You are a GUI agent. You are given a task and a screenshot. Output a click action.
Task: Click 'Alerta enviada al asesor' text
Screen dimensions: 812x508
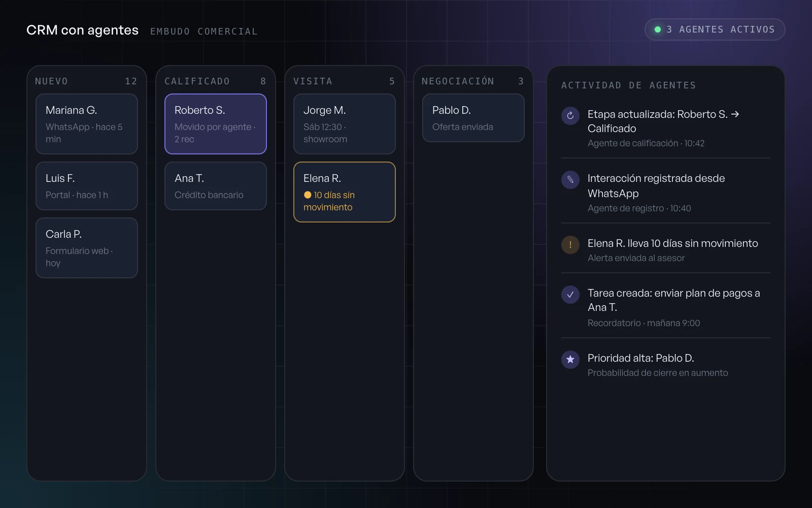click(636, 258)
